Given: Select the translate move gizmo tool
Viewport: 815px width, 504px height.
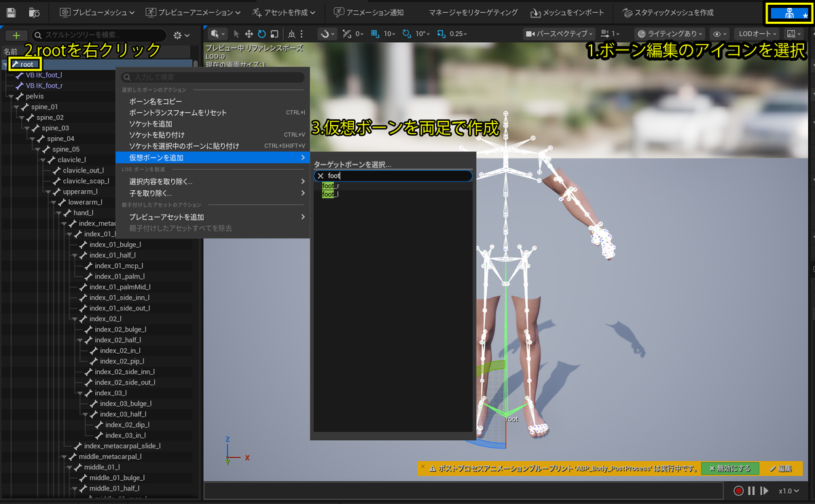Looking at the screenshot, I should 249,33.
